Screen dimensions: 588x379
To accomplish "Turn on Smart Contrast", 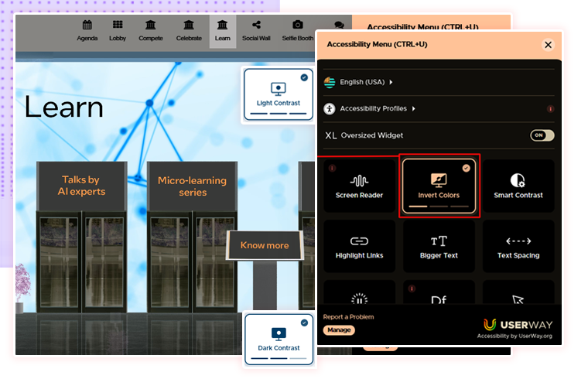I will (x=518, y=186).
